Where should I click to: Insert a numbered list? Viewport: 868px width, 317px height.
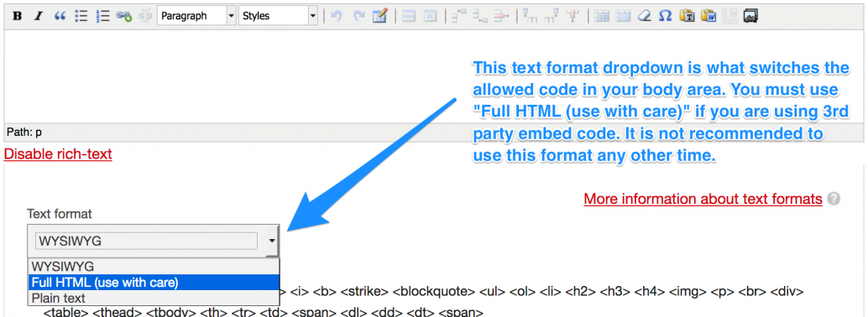pos(102,16)
